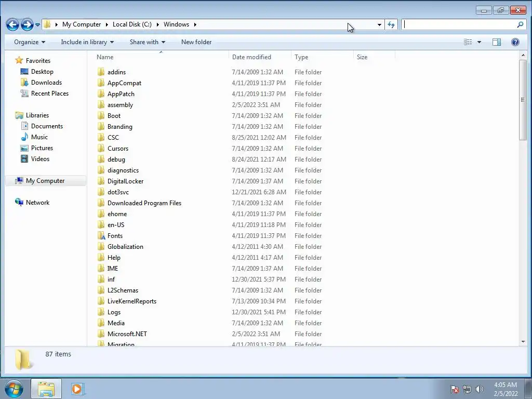Change the view using the view icon

coord(468,42)
